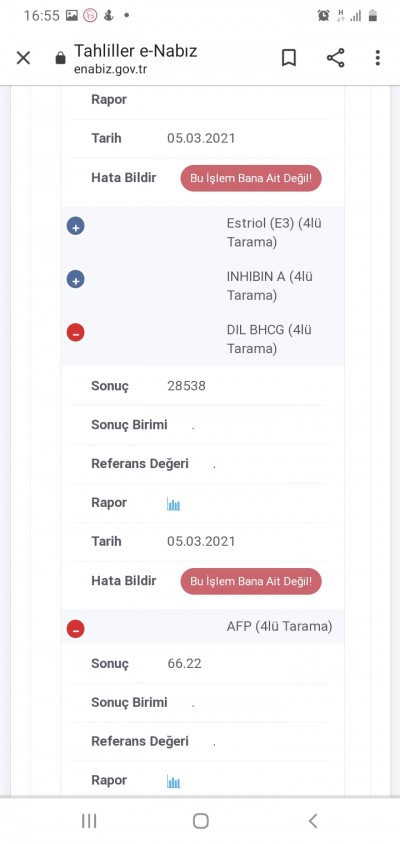
Task: Tap Android recent apps button
Action: pos(89,821)
